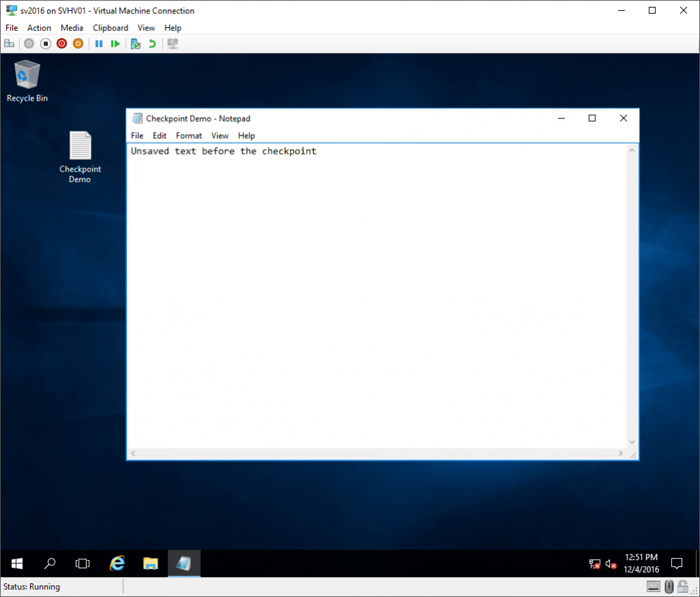Click the 'Unsaved text before the checkpoint' line
Viewport: 700px width, 597px height.
[x=224, y=151]
